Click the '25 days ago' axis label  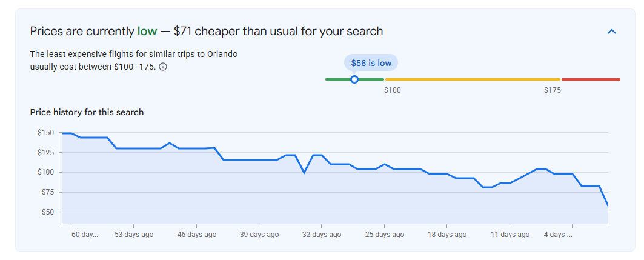pos(385,235)
